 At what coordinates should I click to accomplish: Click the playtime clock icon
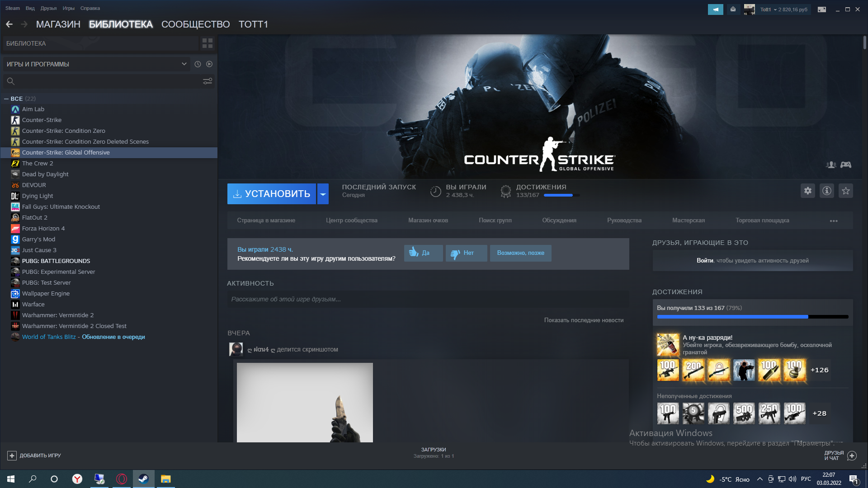(x=435, y=192)
